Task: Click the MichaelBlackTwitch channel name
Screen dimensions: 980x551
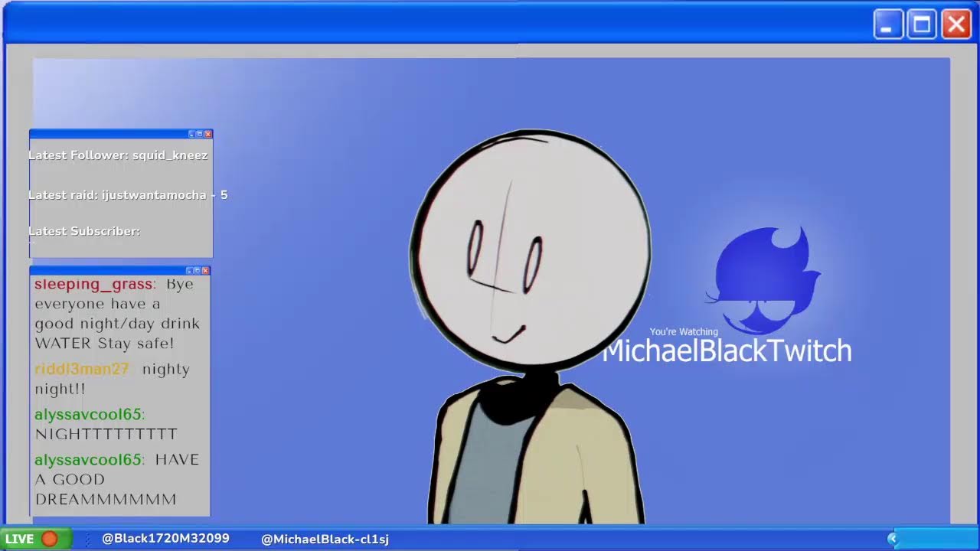Action: 727,351
